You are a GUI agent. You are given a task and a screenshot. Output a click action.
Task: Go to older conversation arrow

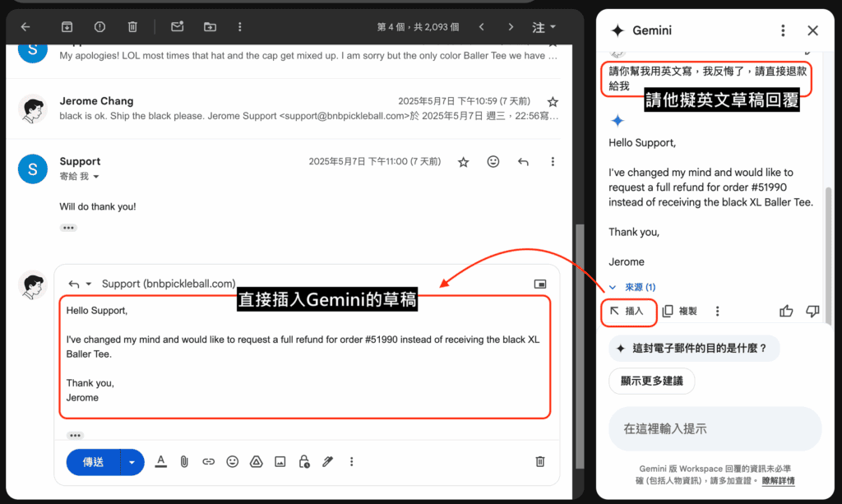[x=511, y=27]
